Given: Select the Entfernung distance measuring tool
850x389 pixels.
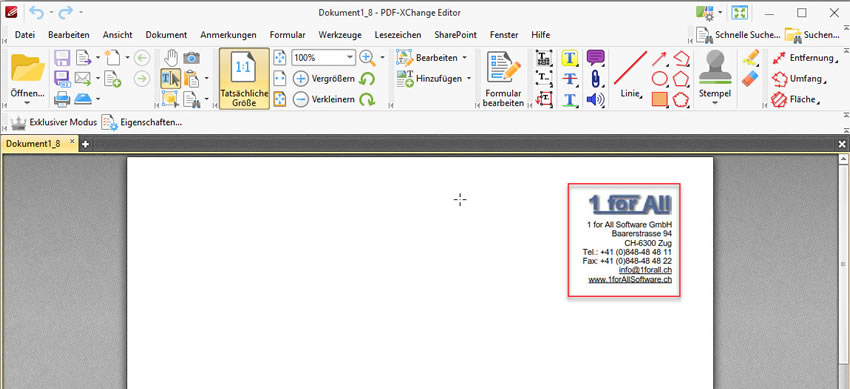Looking at the screenshot, I should 804,57.
